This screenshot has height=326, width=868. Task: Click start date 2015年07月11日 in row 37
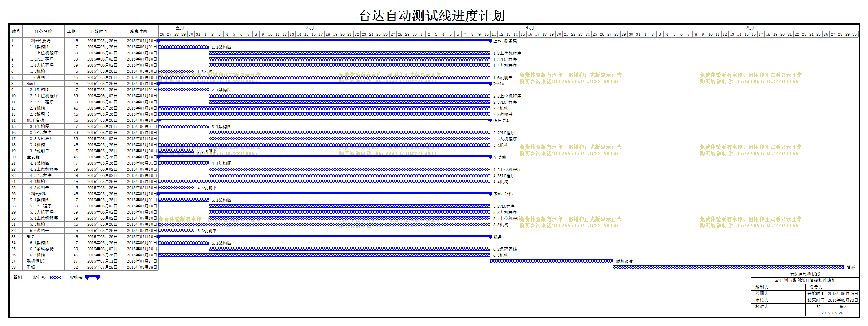102,261
